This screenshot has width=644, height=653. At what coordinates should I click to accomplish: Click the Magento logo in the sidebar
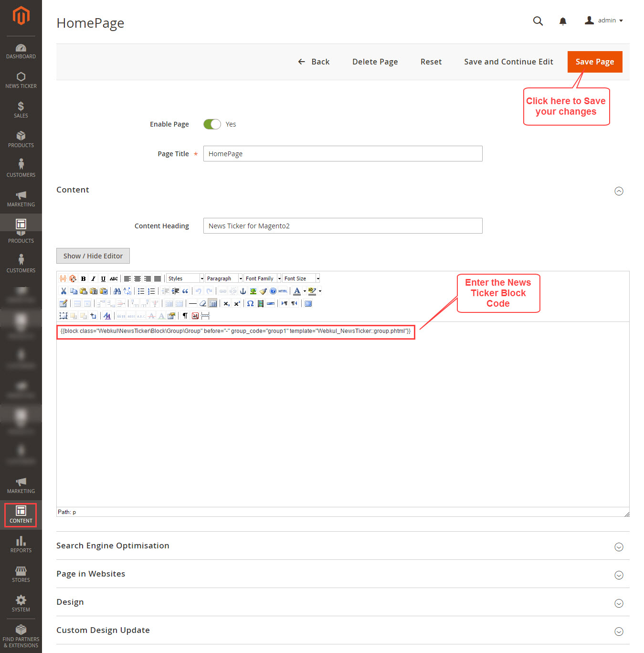tap(21, 15)
